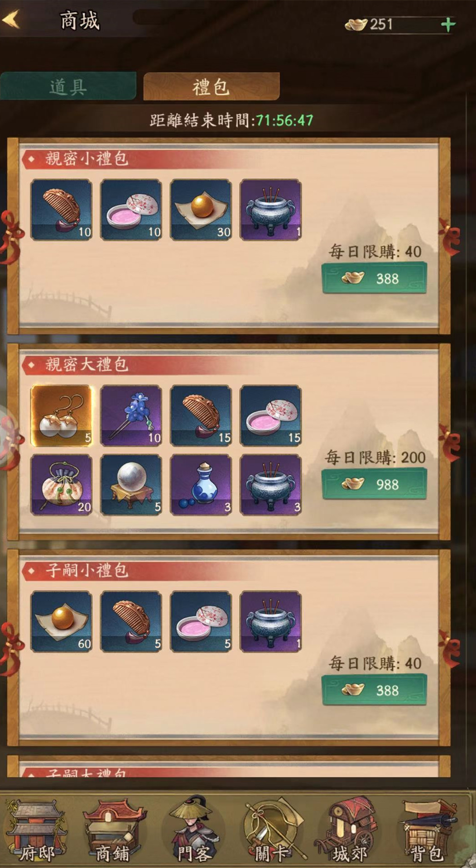Viewport: 476px width, 868px height.
Task: Switch to the 道具 tab
Action: click(x=68, y=86)
